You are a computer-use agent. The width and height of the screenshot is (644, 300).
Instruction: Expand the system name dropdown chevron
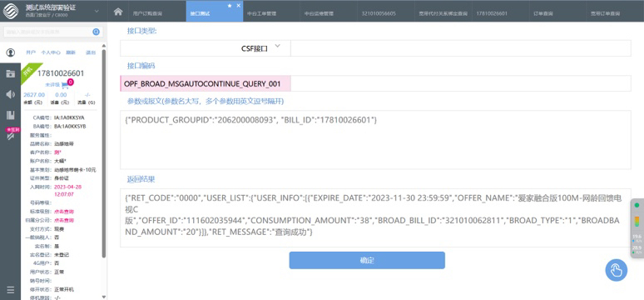pyautogui.click(x=97, y=11)
